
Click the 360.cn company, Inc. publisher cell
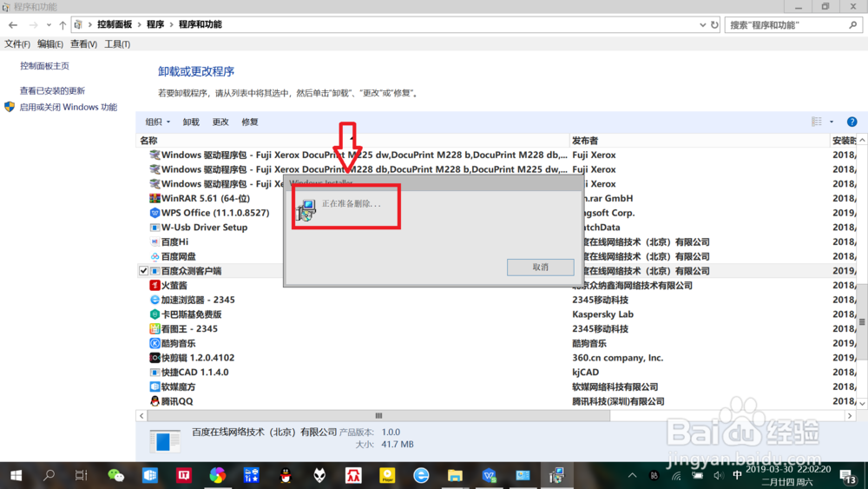pyautogui.click(x=618, y=358)
